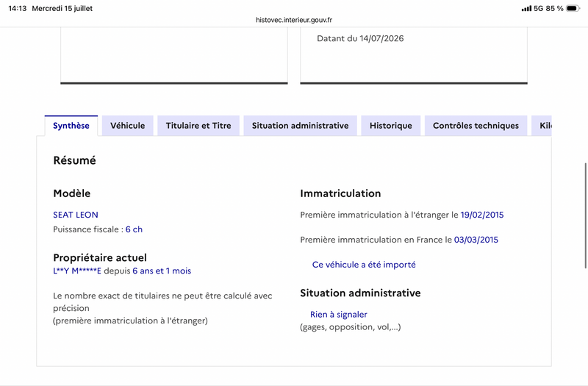Viewport: 588px width, 386px height.
Task: Click the 'Situation administrative' section heading
Action: (x=360, y=293)
